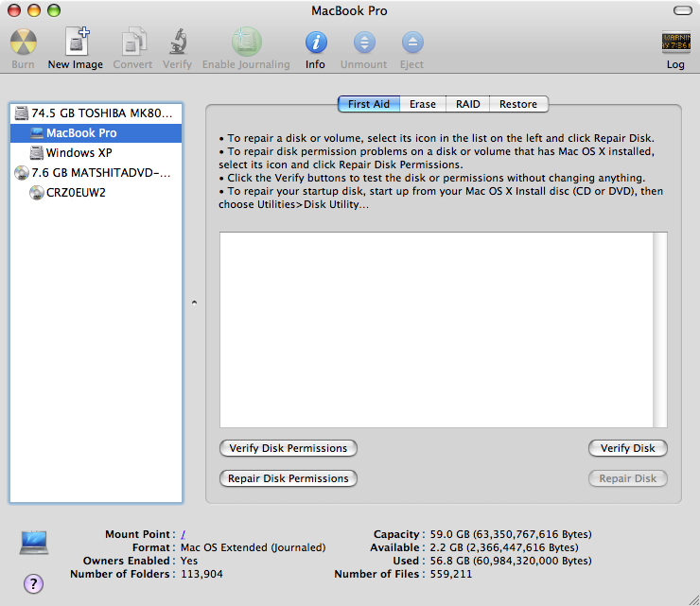Click the window resize grip
700x606 pixels.
(693, 599)
